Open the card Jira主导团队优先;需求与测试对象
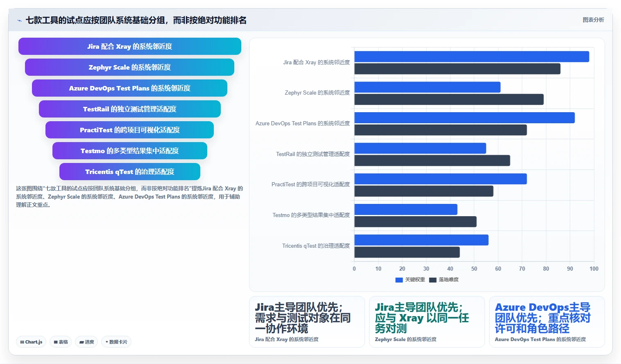This screenshot has width=621, height=364. point(307,322)
